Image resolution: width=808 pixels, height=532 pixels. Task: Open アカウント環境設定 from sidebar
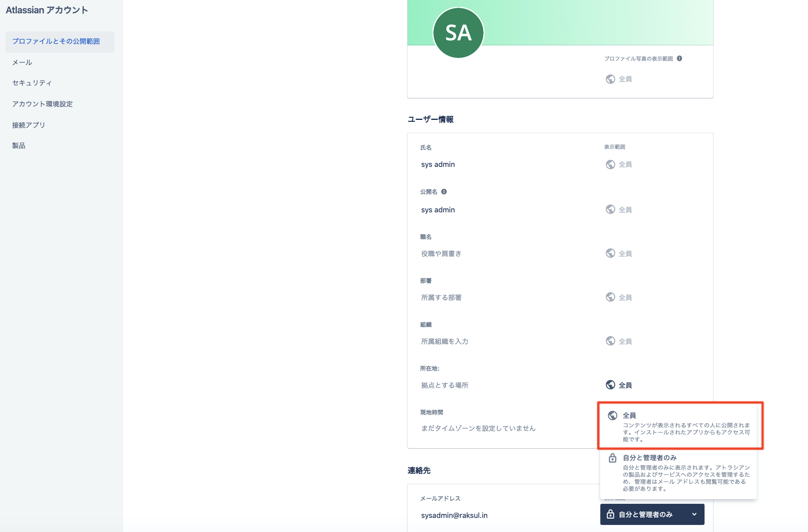pyautogui.click(x=42, y=104)
